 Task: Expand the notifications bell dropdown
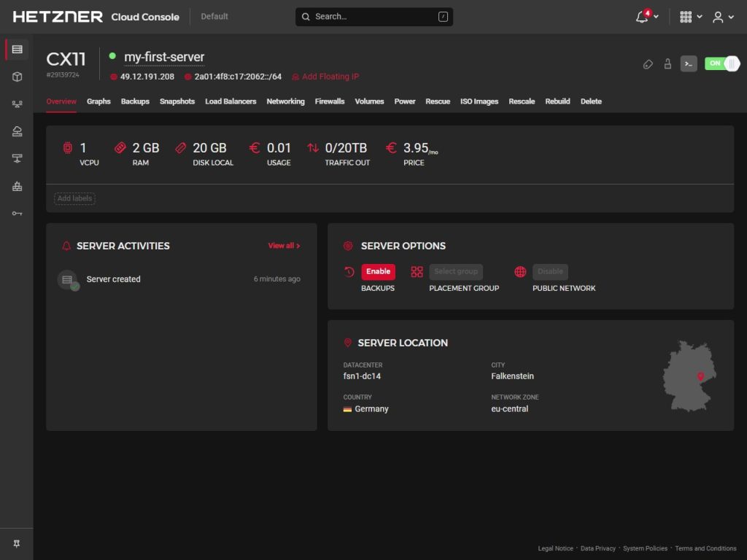pos(646,17)
